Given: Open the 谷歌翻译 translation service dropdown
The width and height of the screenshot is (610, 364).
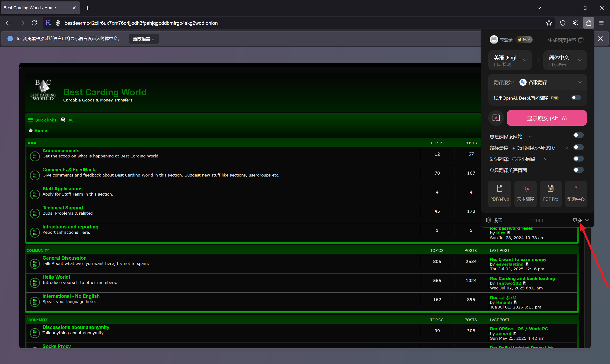Looking at the screenshot, I should coord(537,82).
